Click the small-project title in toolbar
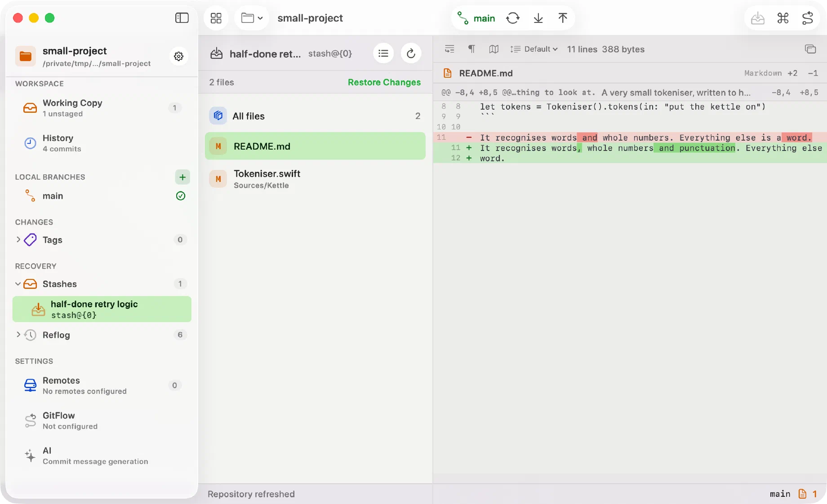This screenshot has width=827, height=504. 310,18
